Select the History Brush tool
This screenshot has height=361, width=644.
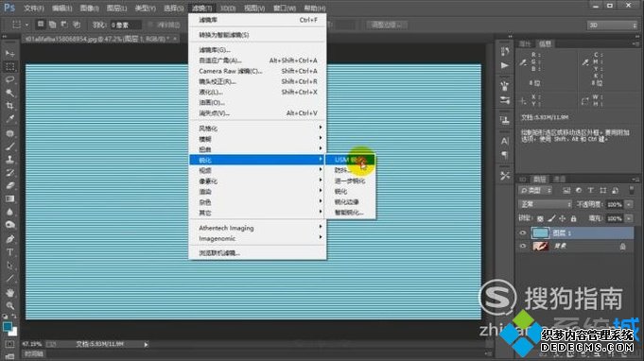pyautogui.click(x=9, y=173)
